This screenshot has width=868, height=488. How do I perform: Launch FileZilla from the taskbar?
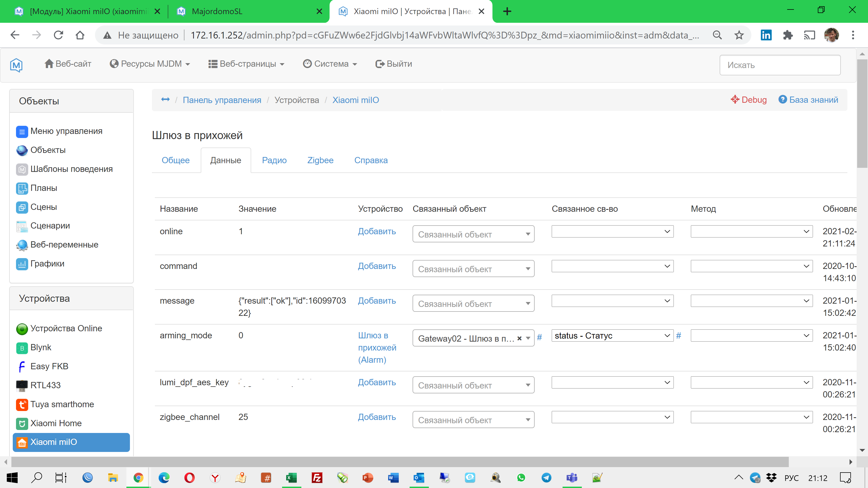pos(317,477)
